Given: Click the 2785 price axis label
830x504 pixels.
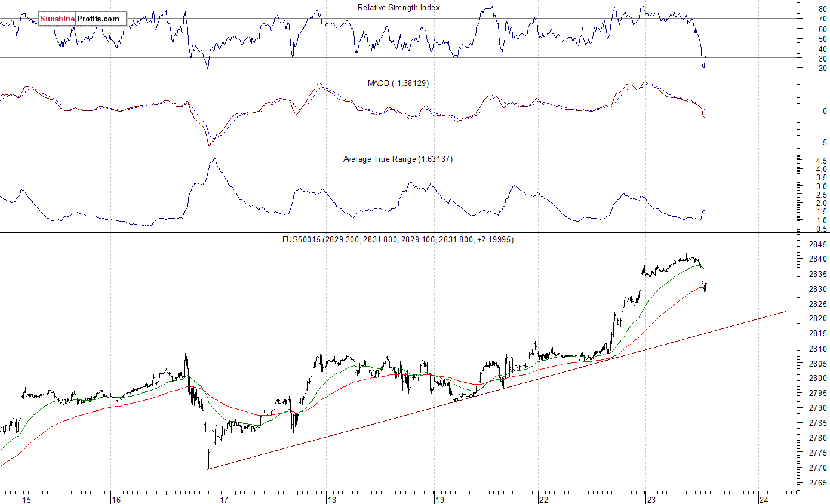Looking at the screenshot, I should [817, 423].
